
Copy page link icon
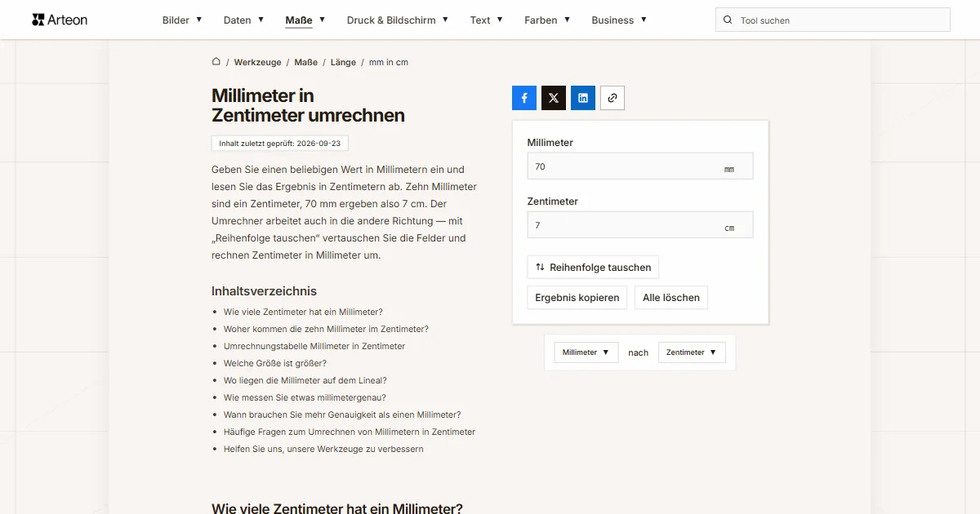[x=612, y=98]
